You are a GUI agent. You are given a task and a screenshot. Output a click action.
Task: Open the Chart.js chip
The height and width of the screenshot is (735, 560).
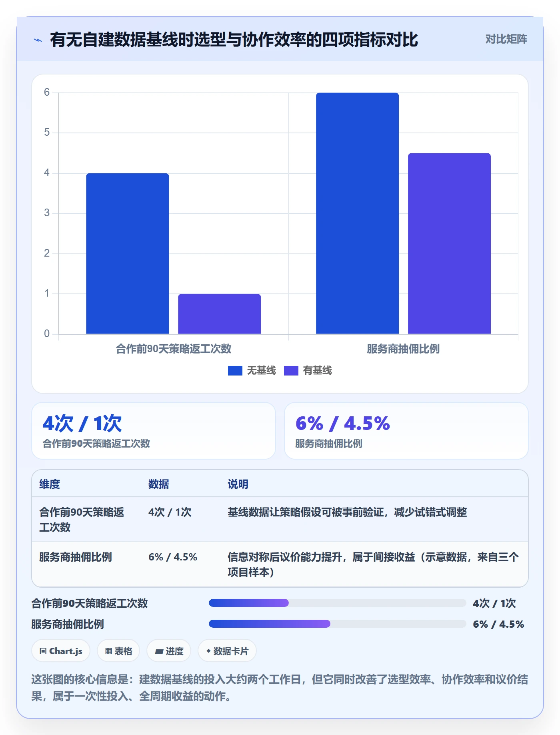[61, 651]
